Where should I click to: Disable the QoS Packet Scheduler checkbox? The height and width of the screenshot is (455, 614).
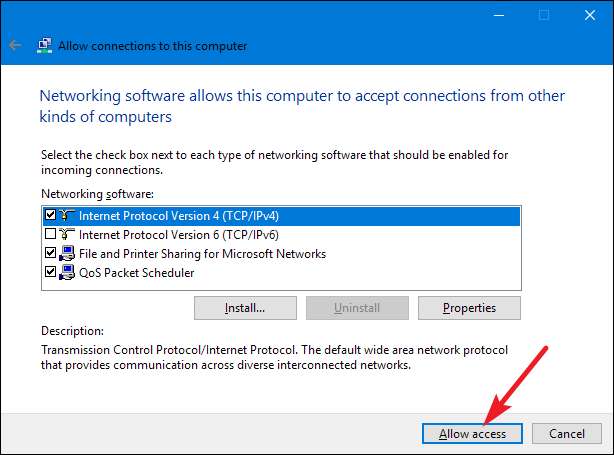click(51, 272)
